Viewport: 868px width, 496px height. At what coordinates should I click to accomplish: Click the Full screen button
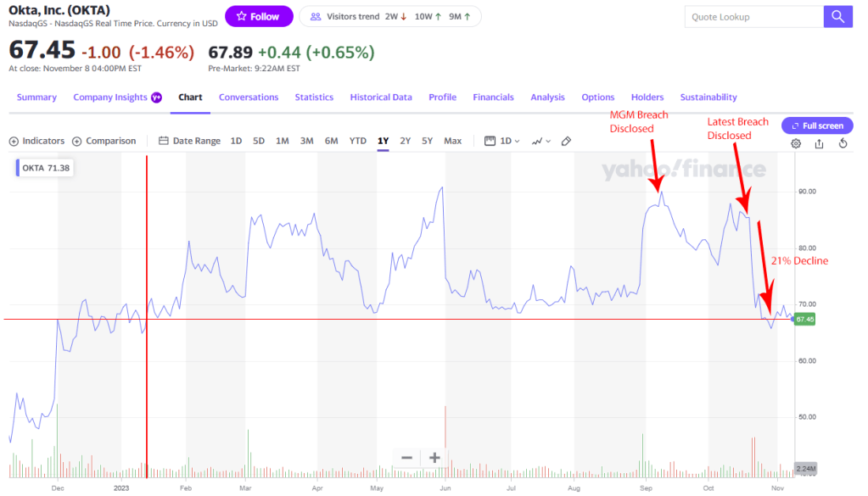pyautogui.click(x=816, y=125)
